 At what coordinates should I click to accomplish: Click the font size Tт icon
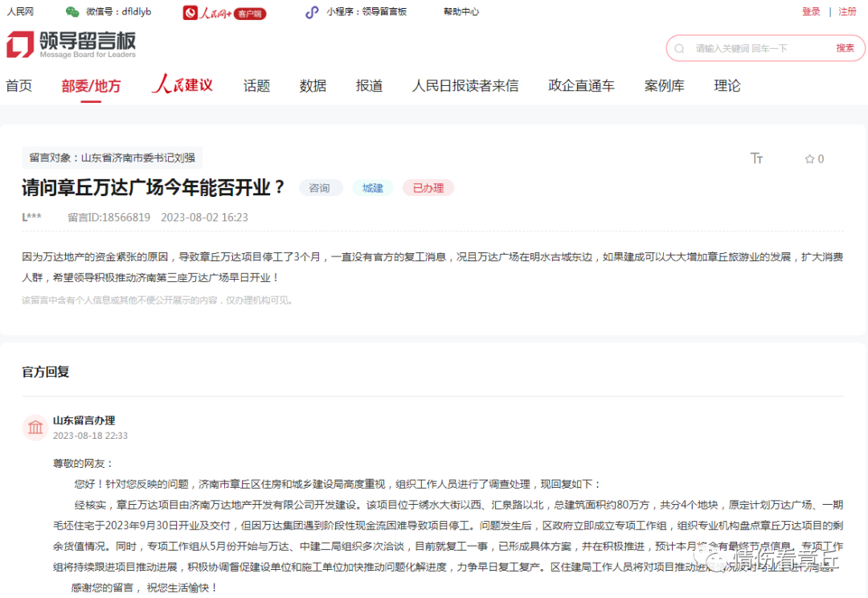click(x=757, y=159)
